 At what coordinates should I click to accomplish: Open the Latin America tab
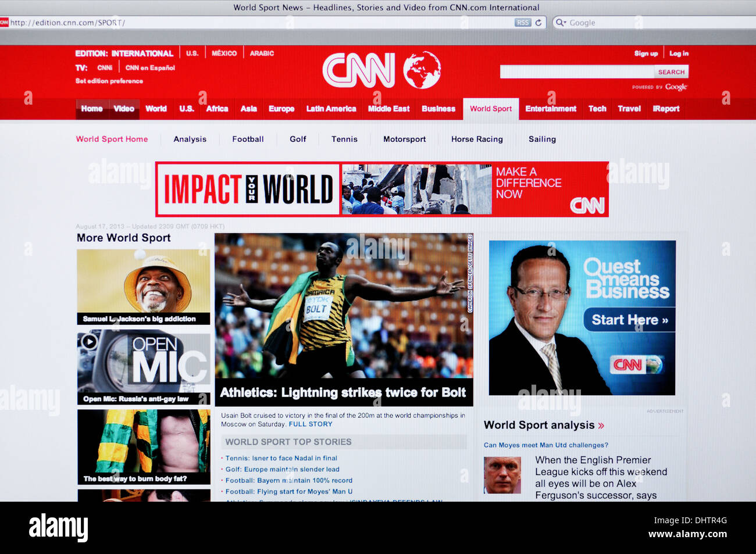tap(331, 109)
